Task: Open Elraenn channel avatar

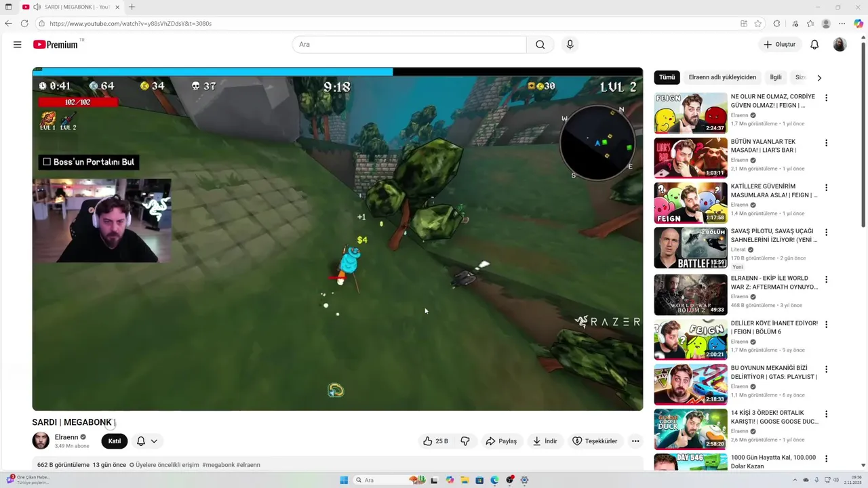Action: pyautogui.click(x=41, y=441)
